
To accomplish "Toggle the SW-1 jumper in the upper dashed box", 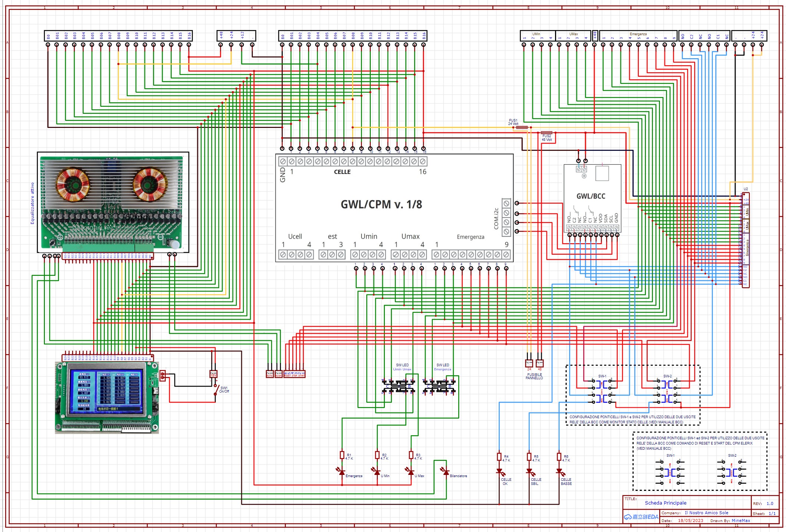I will pyautogui.click(x=602, y=391).
